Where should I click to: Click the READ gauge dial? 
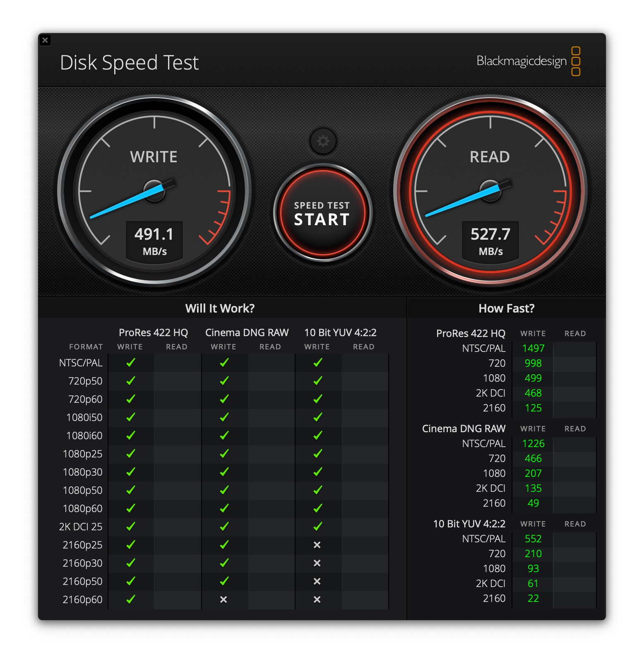[x=490, y=191]
